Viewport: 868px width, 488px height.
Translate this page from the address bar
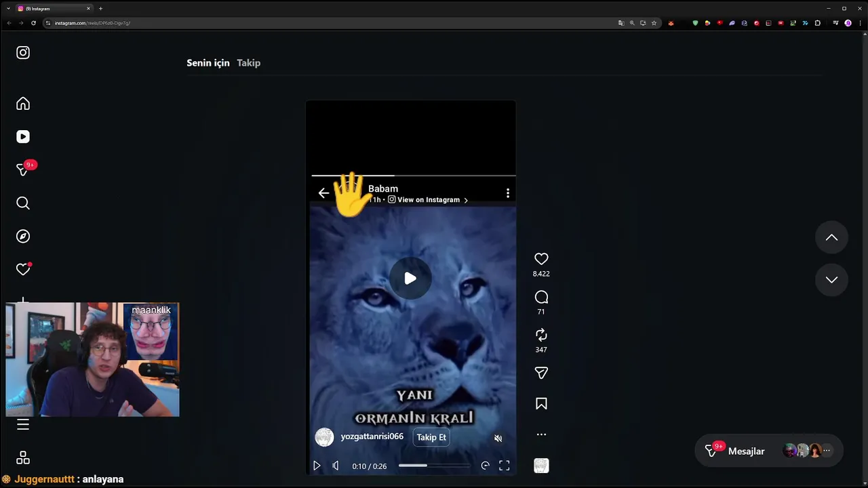click(x=621, y=23)
